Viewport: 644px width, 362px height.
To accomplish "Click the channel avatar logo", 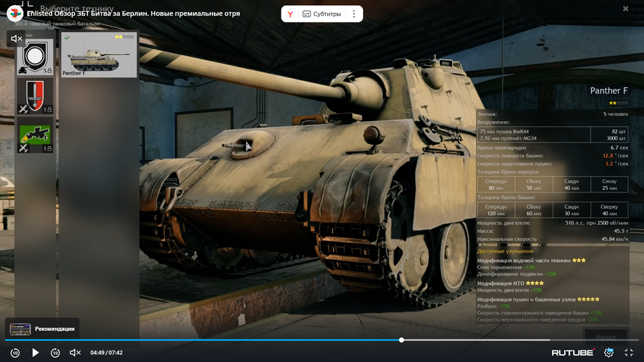I will click(x=15, y=14).
